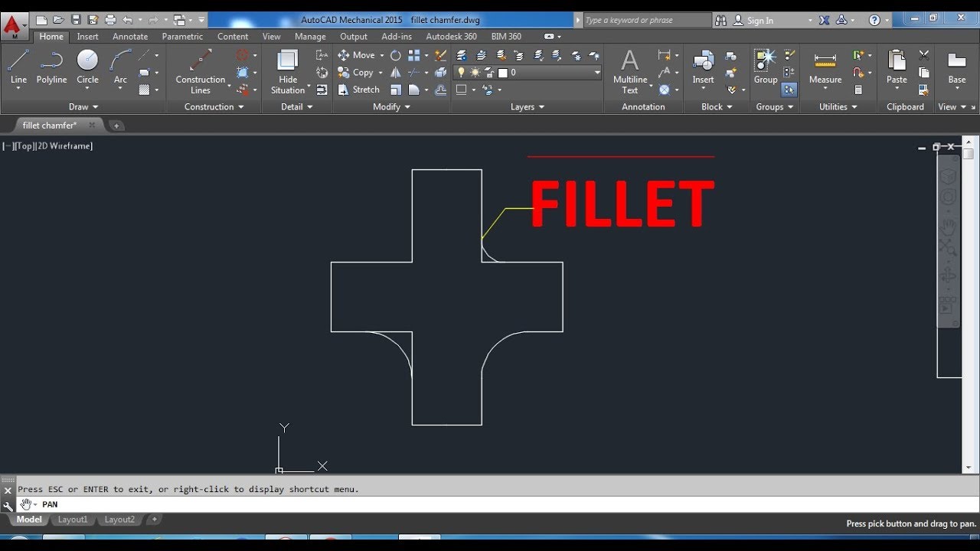Open the Sign In dropdown arrow

point(810,21)
